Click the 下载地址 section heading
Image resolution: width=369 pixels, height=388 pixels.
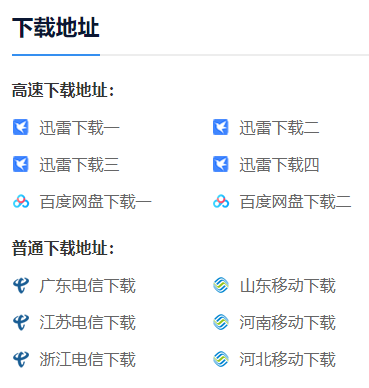click(56, 27)
